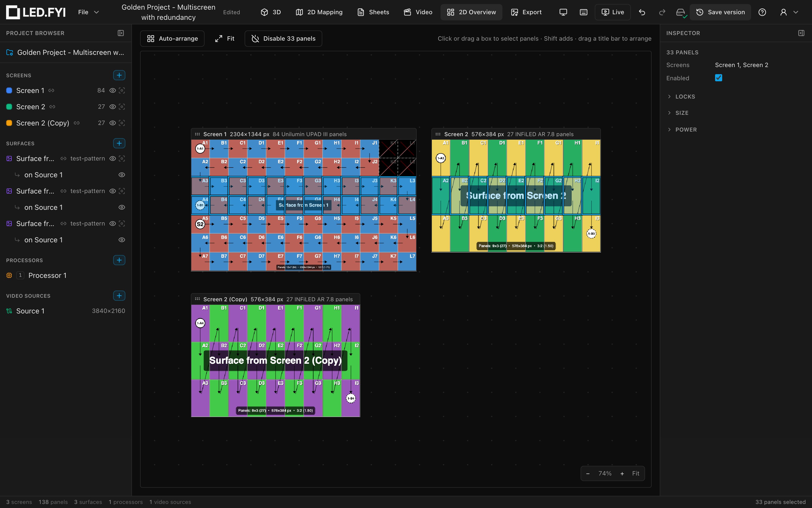Click the cloud sync status icon
The width and height of the screenshot is (812, 508).
[x=681, y=12]
